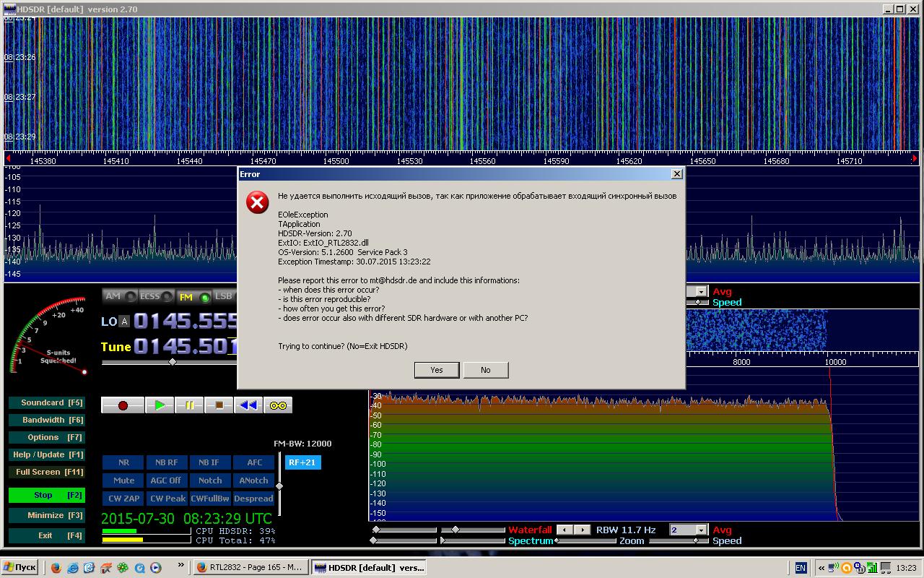Toggle ANotch auto notch button
This screenshot has width=924, height=578.
click(x=254, y=480)
